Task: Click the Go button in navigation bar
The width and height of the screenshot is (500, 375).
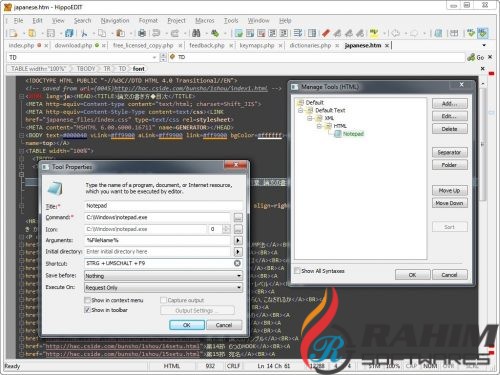Action: (476, 57)
